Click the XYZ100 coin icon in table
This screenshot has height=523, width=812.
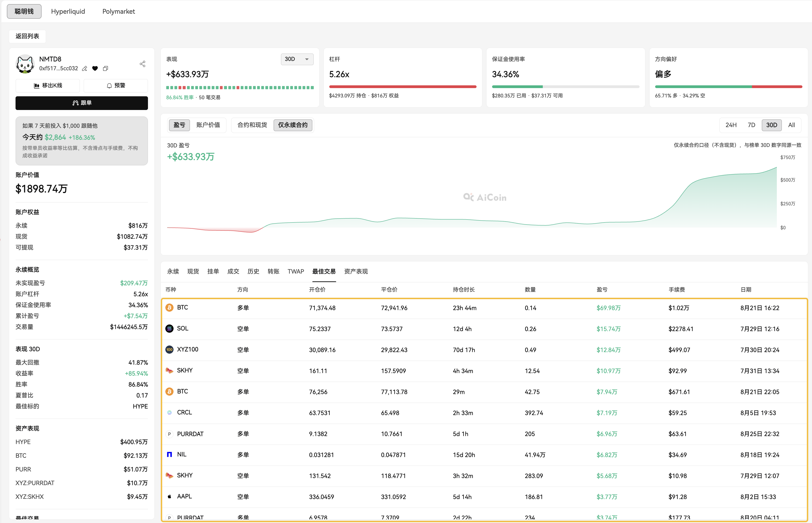tap(169, 350)
